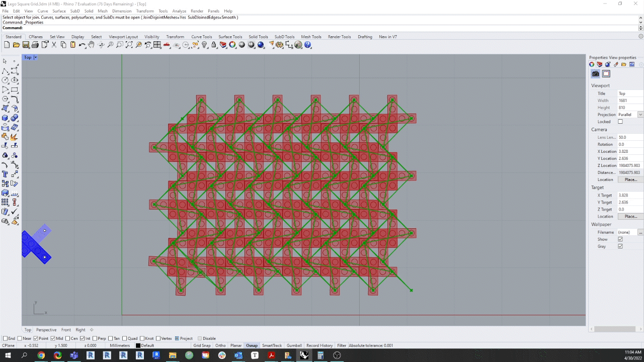Toggle Ortho in status bar
Image resolution: width=644 pixels, height=362 pixels.
(220, 345)
